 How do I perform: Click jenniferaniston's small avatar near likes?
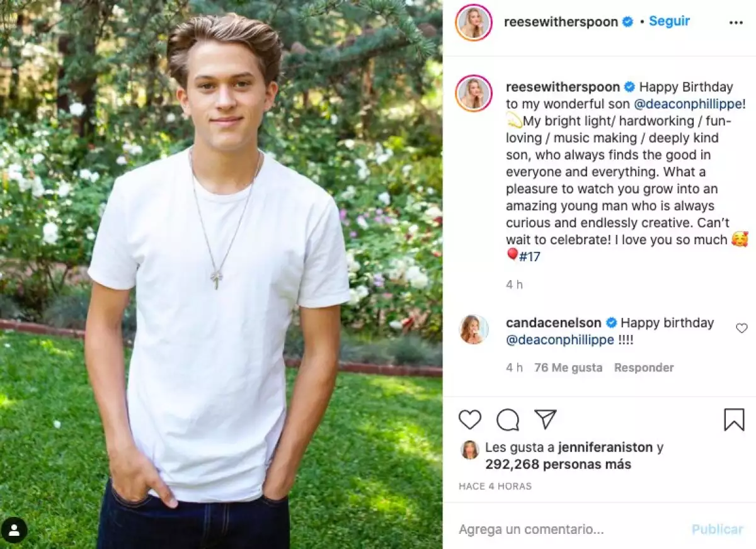pos(469,449)
